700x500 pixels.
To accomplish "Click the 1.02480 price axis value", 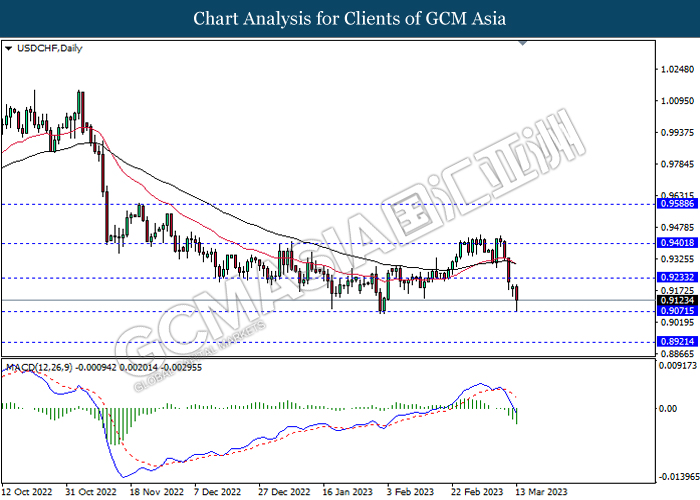I will [677, 69].
